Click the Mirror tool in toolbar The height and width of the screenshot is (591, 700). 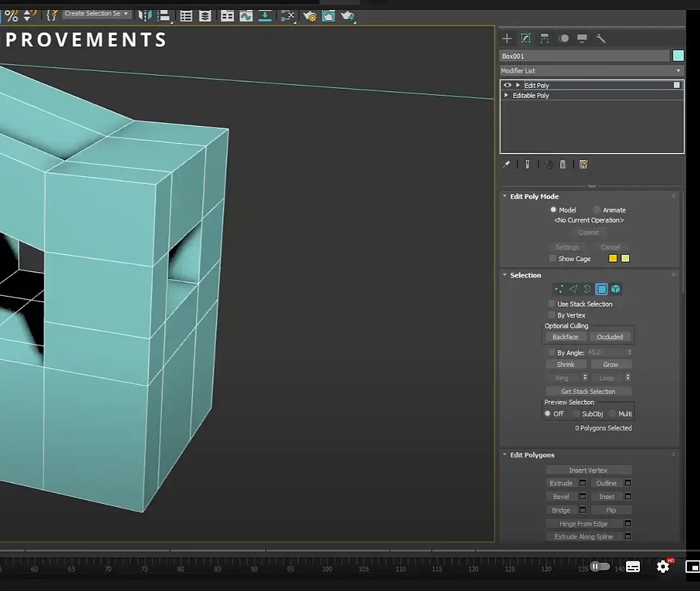[x=144, y=16]
